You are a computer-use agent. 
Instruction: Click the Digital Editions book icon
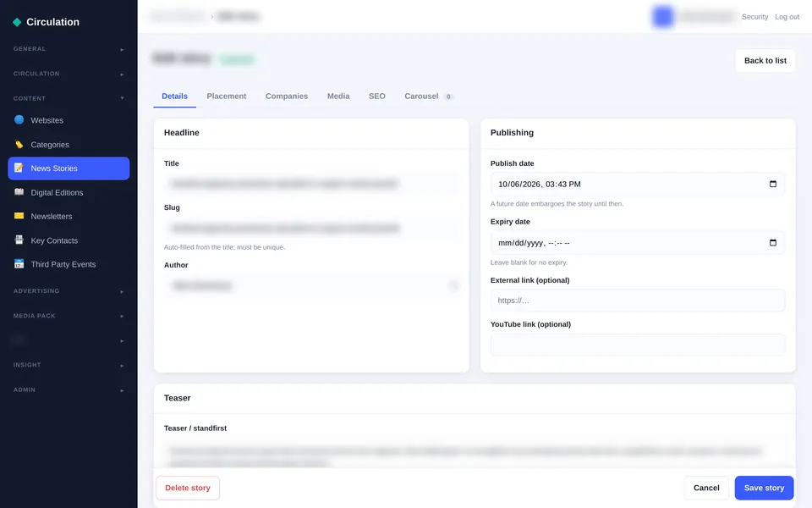[19, 192]
